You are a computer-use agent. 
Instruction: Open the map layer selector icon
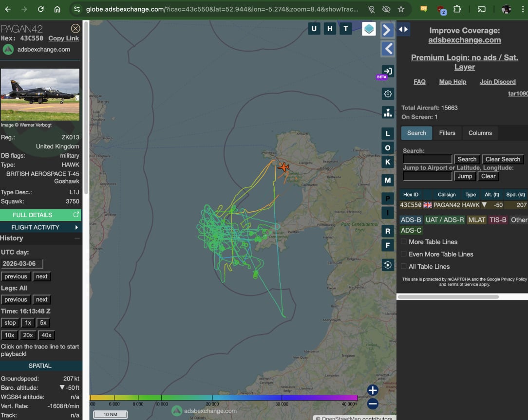[x=369, y=29]
